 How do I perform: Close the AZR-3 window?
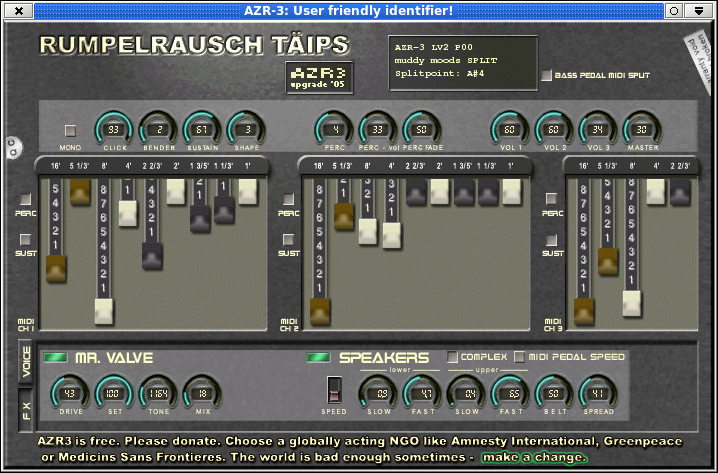18,11
